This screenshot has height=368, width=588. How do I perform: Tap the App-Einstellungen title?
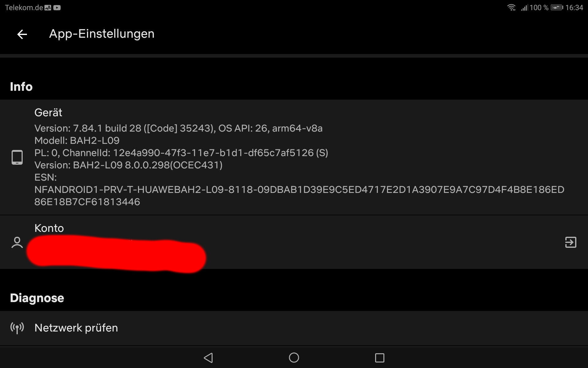102,34
